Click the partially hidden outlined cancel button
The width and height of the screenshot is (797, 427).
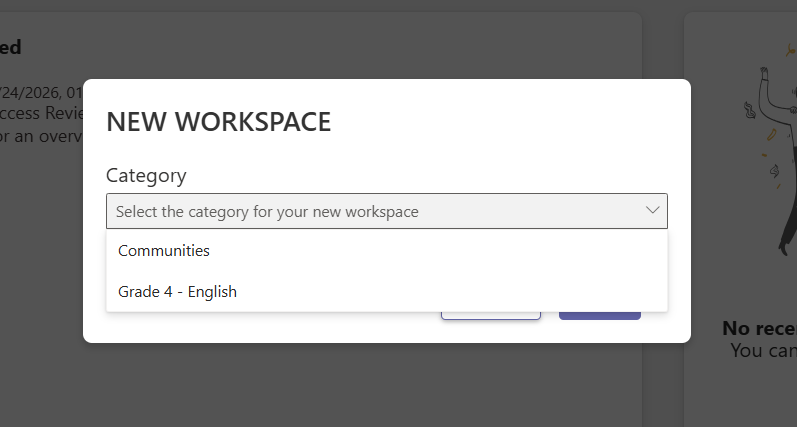coord(491,316)
